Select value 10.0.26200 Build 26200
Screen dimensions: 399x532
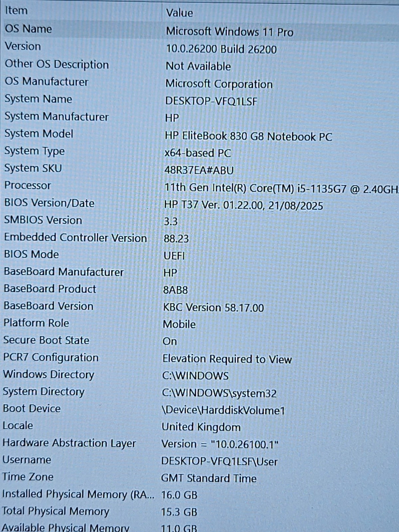pos(221,49)
